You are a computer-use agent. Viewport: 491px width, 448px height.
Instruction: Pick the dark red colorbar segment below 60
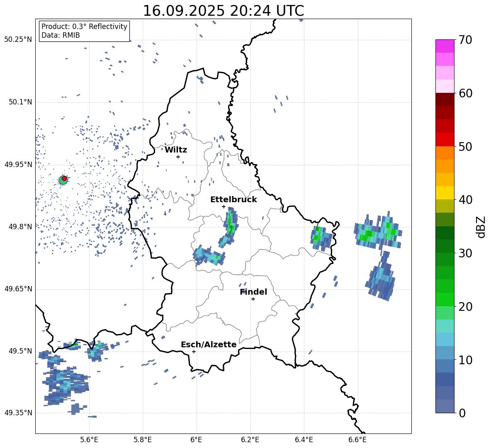[445, 99]
